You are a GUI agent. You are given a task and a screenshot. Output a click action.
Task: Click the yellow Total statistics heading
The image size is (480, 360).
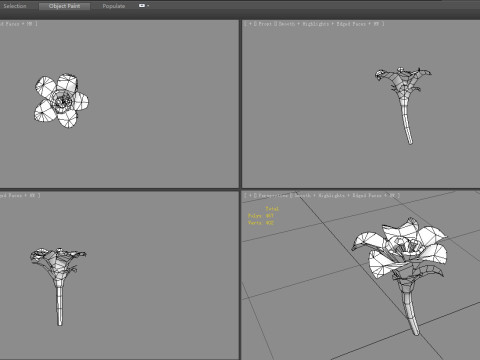(272, 209)
